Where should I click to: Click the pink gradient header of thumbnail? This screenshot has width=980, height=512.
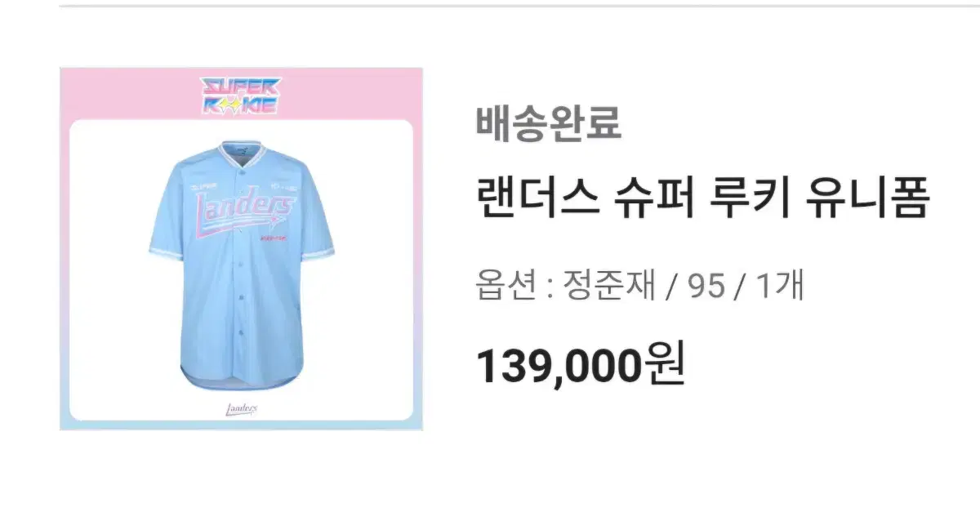(241, 93)
